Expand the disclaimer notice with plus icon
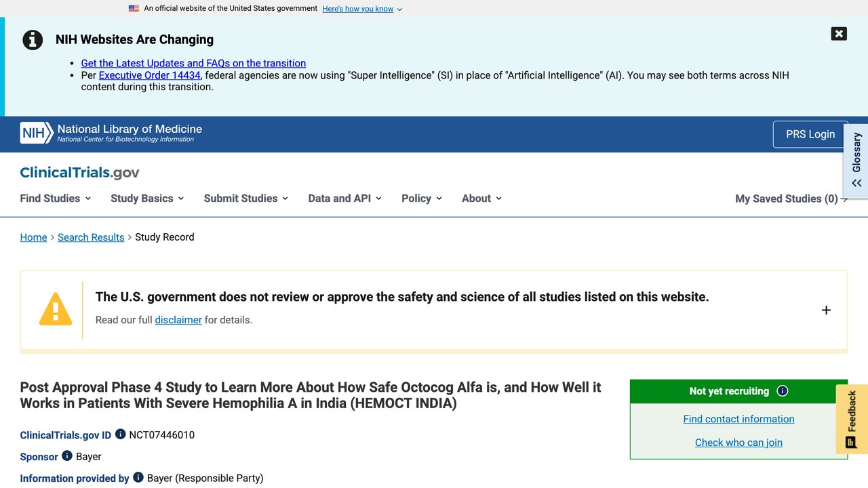The width and height of the screenshot is (868, 488). 826,310
